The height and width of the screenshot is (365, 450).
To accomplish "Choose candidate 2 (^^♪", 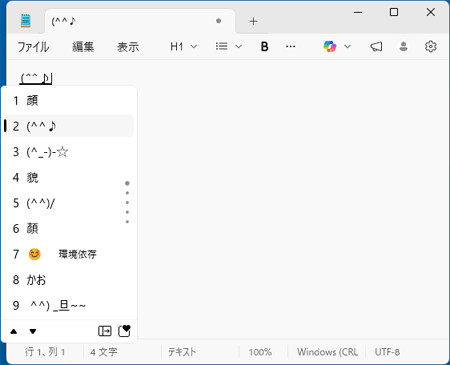I will tap(69, 126).
